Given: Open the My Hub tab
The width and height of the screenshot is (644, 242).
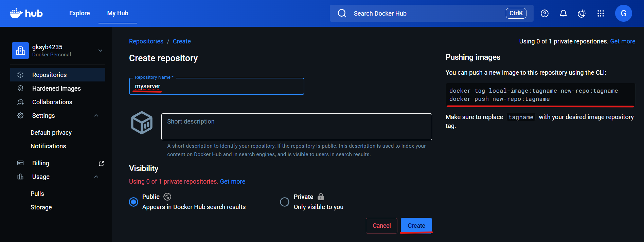Looking at the screenshot, I should tap(118, 13).
